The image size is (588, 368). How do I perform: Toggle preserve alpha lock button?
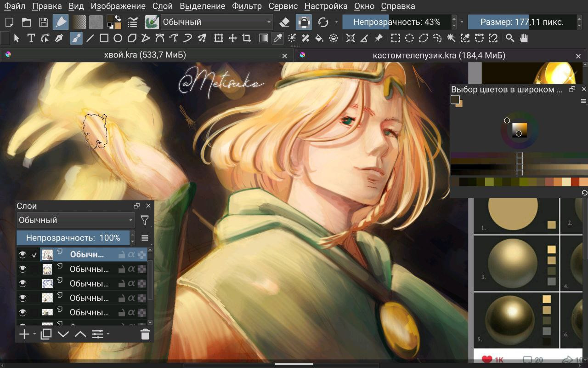coord(304,22)
